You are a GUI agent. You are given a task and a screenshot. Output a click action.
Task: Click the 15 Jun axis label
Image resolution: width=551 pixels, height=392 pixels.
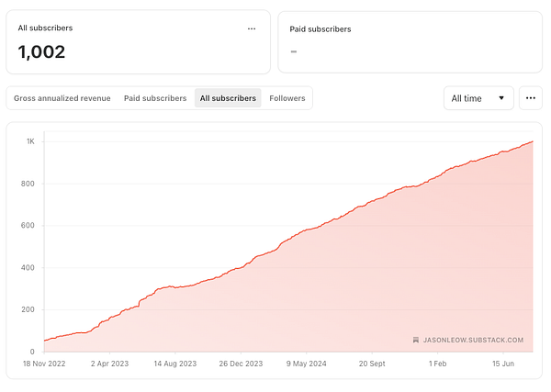(503, 364)
